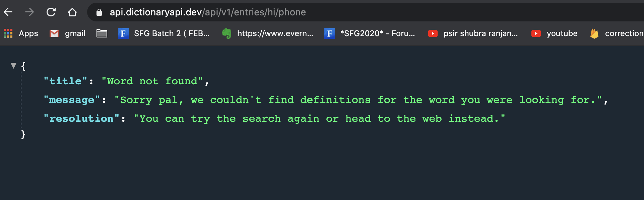This screenshot has height=200, width=644.
Task: Open the SFG Batch 2 ( FEB... bookmark
Action: click(172, 33)
